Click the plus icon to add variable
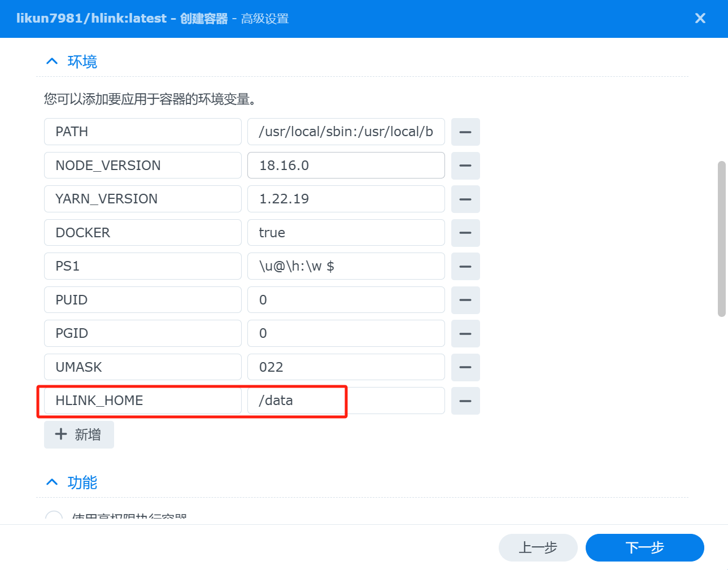This screenshot has height=570, width=728. [60, 434]
